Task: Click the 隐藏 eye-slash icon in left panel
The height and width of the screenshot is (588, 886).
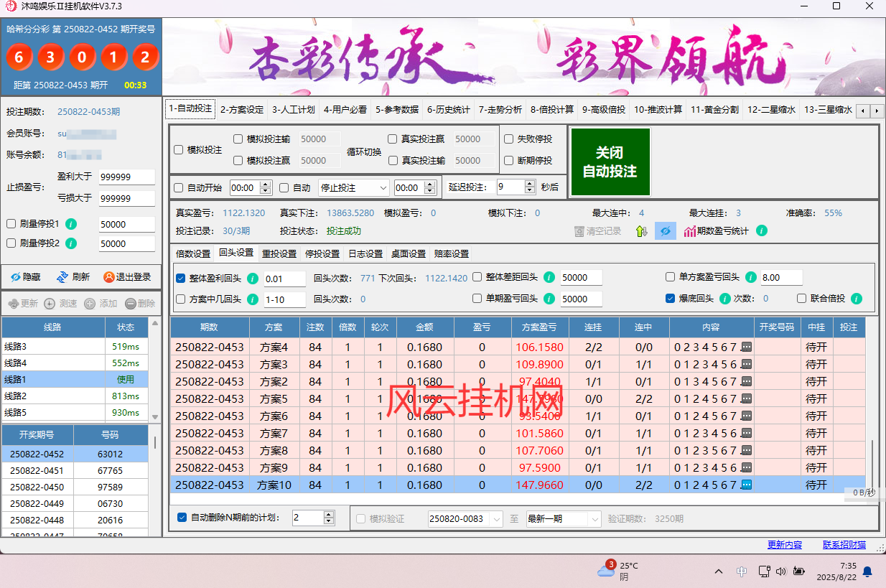Action: point(16,277)
